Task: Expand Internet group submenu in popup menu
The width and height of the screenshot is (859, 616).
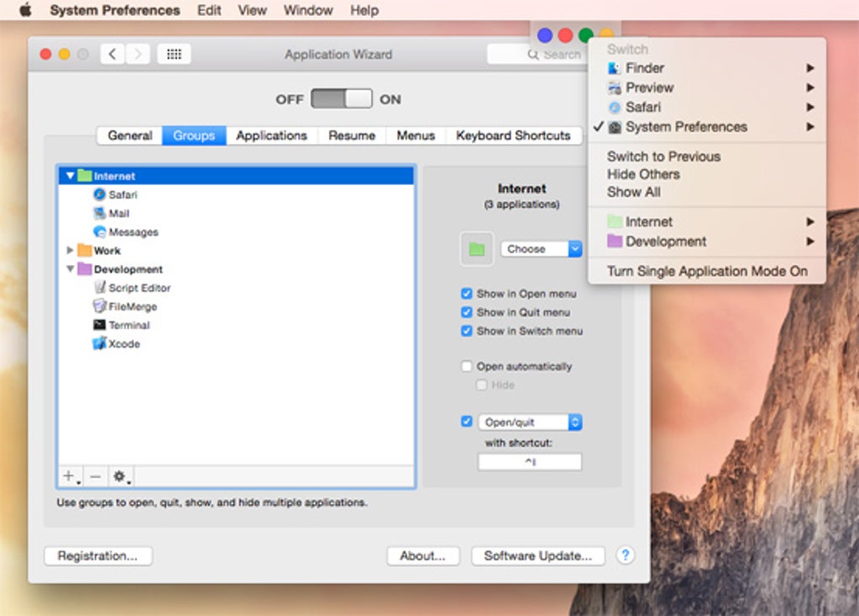Action: tap(810, 222)
